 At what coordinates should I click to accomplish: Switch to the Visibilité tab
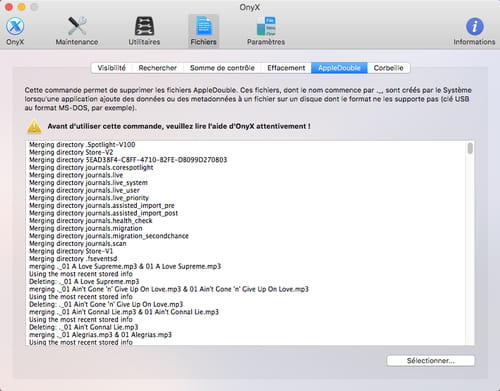(x=112, y=68)
